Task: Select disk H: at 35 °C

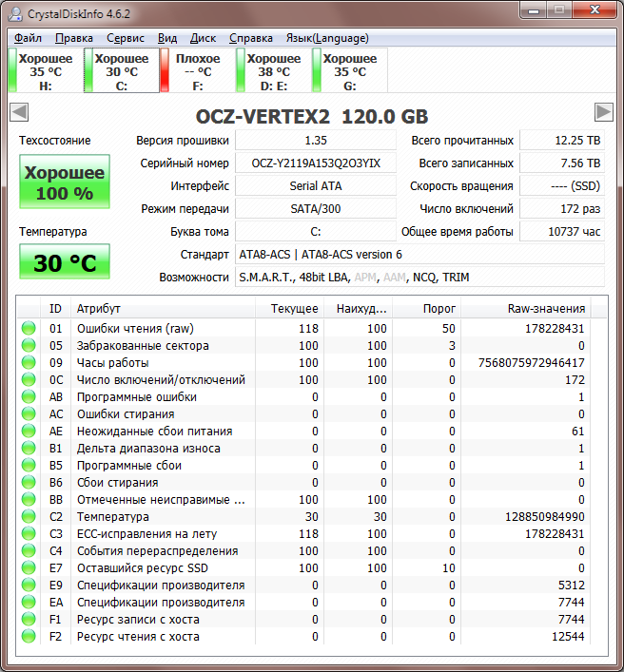Action: tap(46, 70)
